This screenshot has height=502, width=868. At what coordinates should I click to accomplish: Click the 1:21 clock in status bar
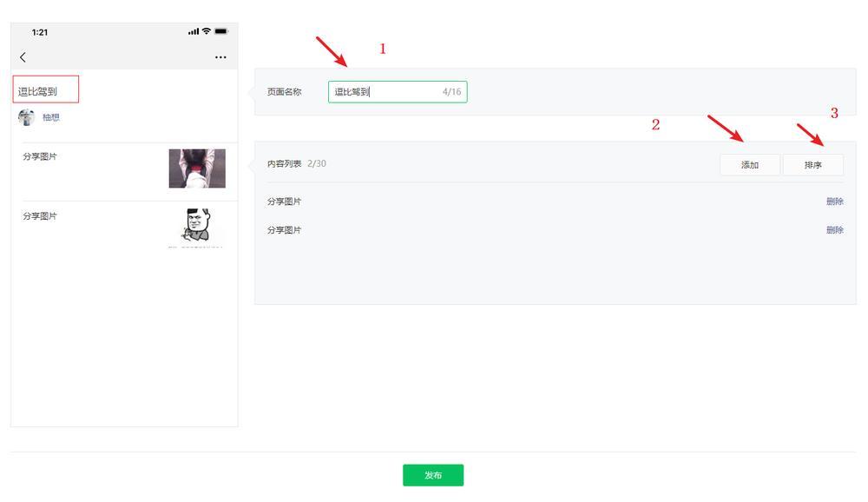(x=40, y=32)
